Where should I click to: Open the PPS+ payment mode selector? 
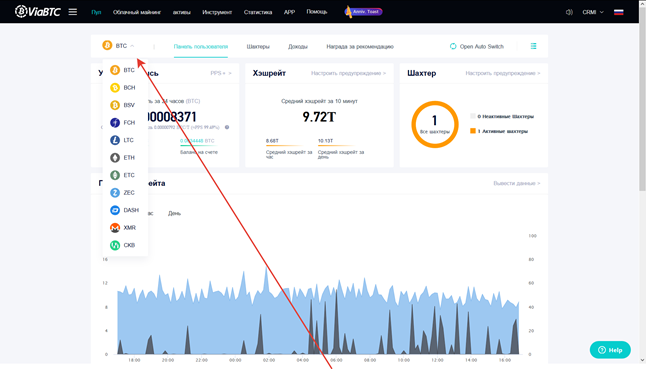click(221, 73)
